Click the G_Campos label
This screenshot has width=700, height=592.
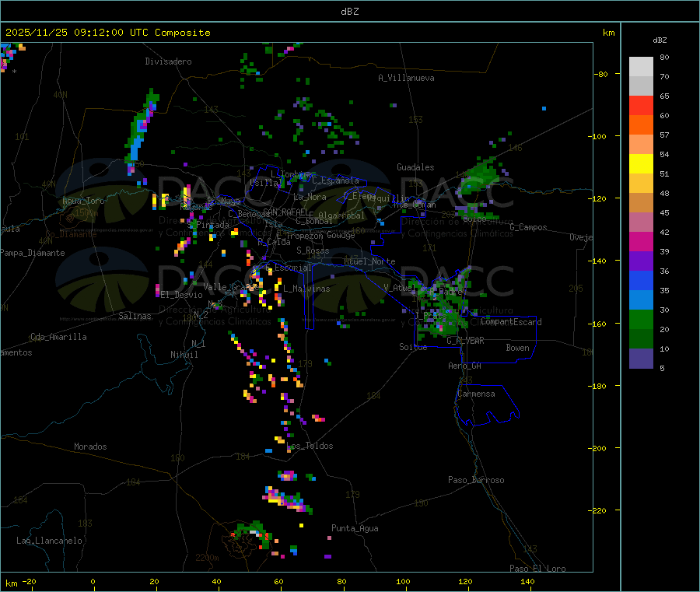pyautogui.click(x=529, y=227)
